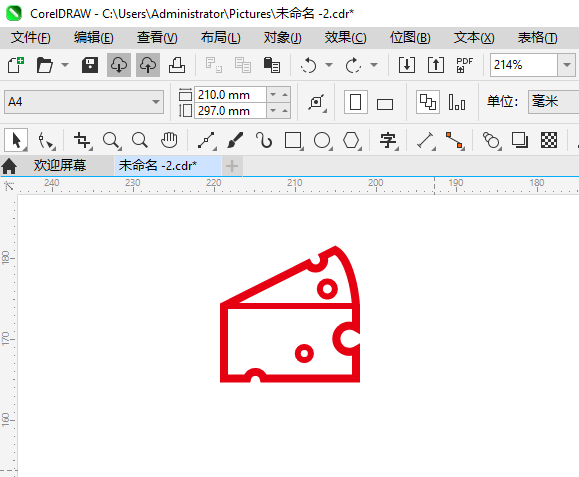The image size is (579, 477).
Task: Expand the Open file dropdown arrow
Action: coord(65,65)
